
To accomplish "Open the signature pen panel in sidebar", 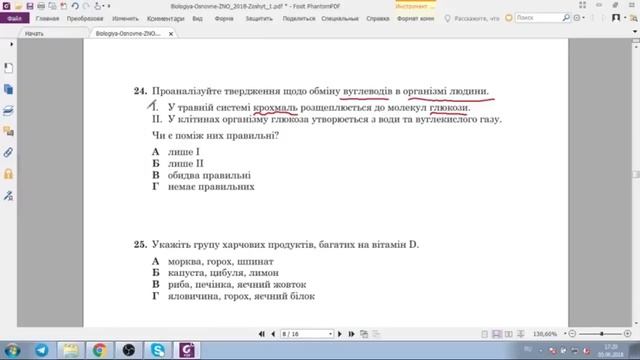I will click(8, 195).
